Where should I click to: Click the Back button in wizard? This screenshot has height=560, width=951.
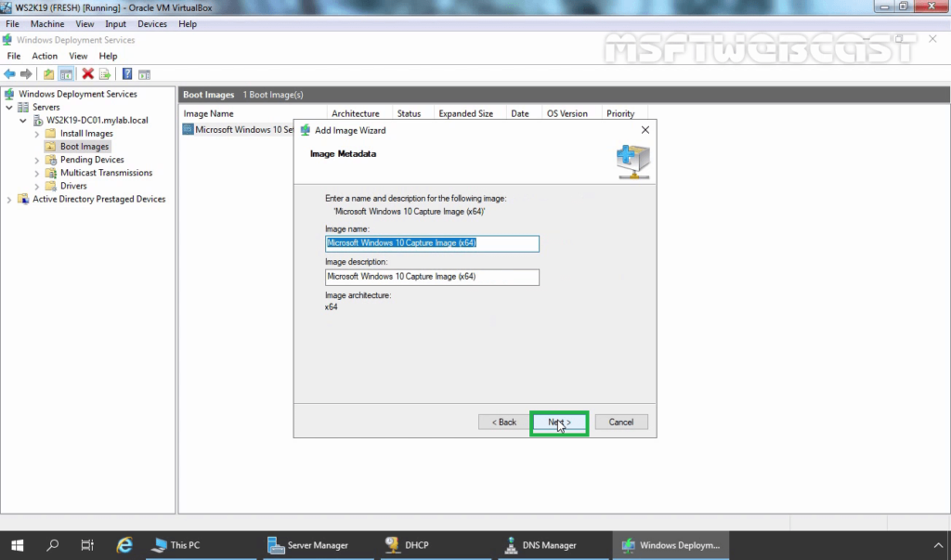[503, 423]
